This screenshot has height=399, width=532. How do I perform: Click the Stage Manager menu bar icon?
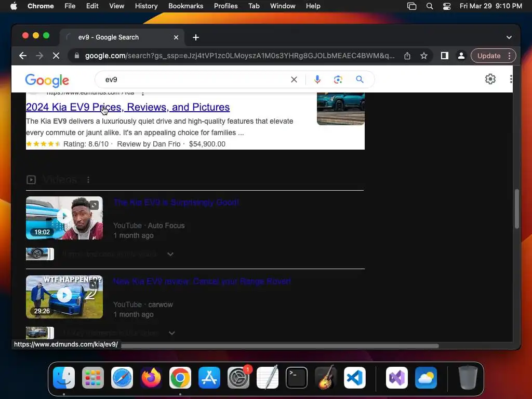pyautogui.click(x=411, y=6)
